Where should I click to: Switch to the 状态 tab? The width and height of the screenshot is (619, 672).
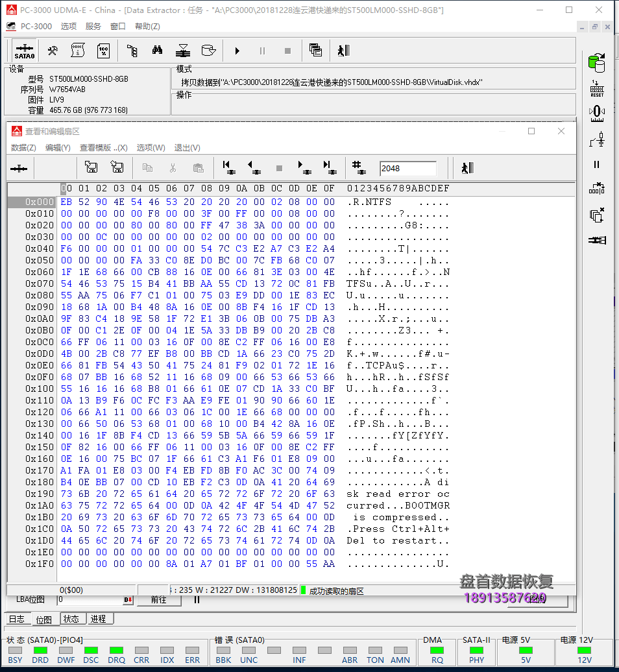tap(71, 619)
